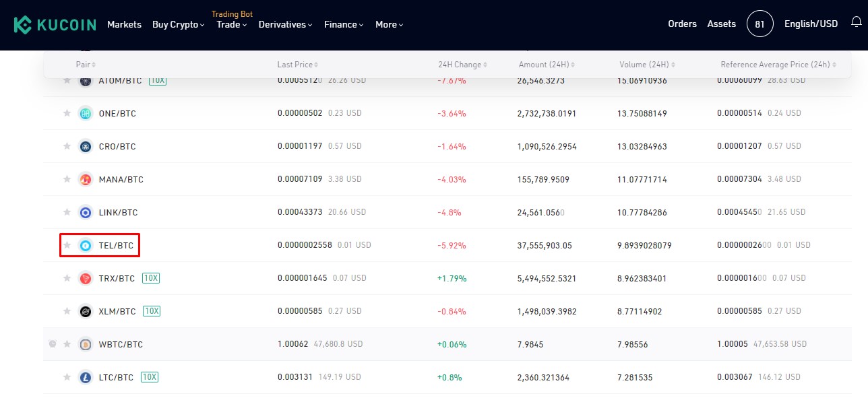Click the WBTC coin icon
This screenshot has height=402, width=868.
click(x=85, y=344)
